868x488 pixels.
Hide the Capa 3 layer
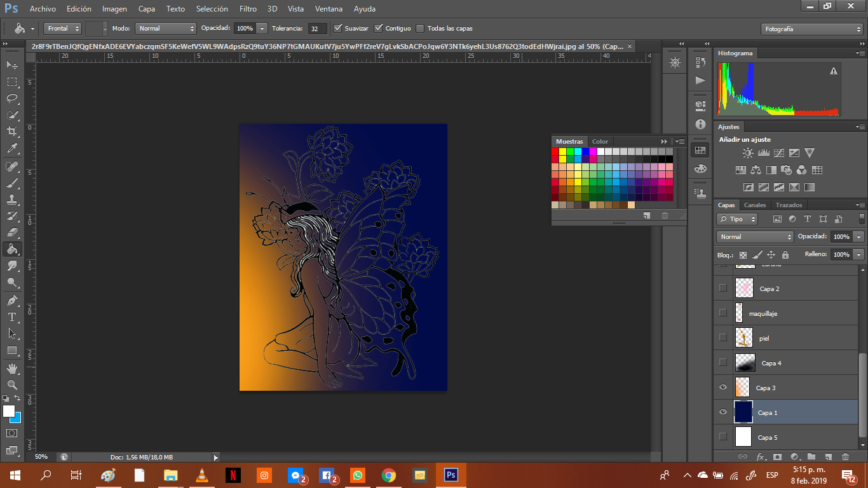point(722,388)
